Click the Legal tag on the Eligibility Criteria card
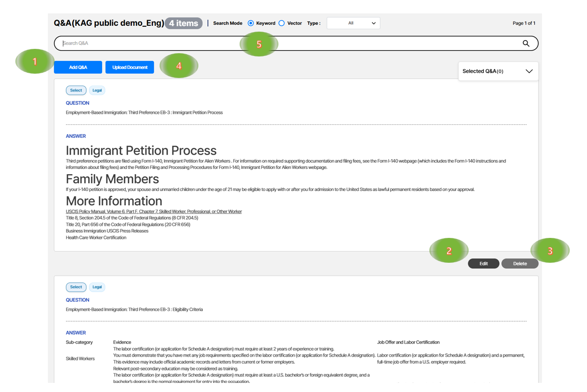This screenshot has width=587, height=392. coord(97,287)
